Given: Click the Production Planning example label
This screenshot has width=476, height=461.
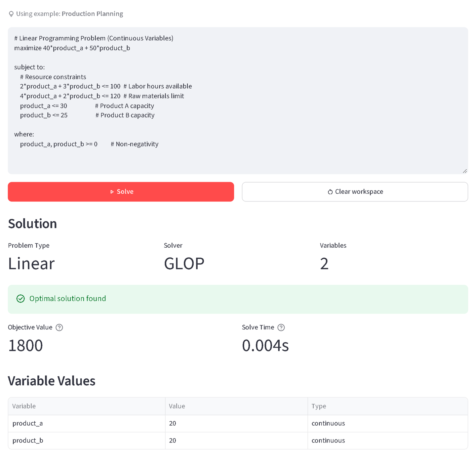Looking at the screenshot, I should pyautogui.click(x=92, y=14).
